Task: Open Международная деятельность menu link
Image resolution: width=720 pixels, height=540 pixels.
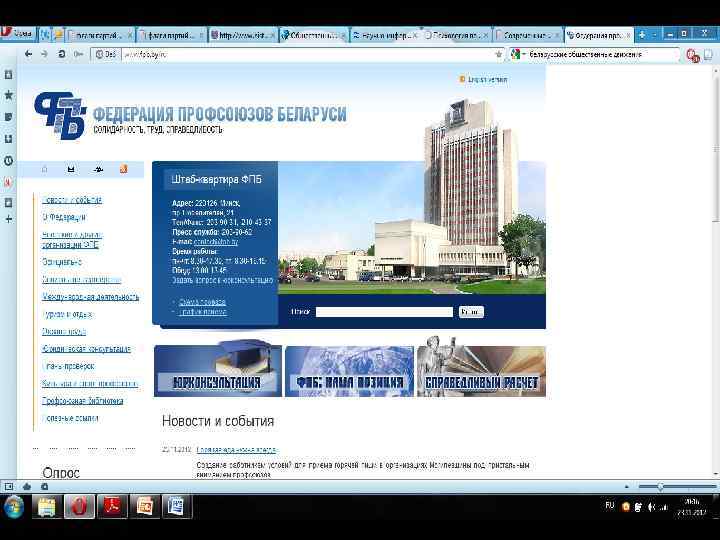Action: [90, 297]
